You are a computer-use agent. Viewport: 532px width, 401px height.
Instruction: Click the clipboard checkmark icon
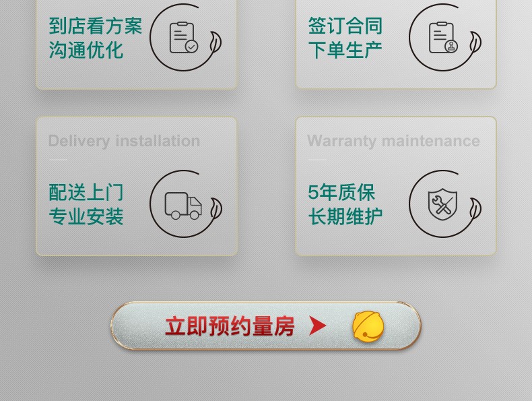184,37
